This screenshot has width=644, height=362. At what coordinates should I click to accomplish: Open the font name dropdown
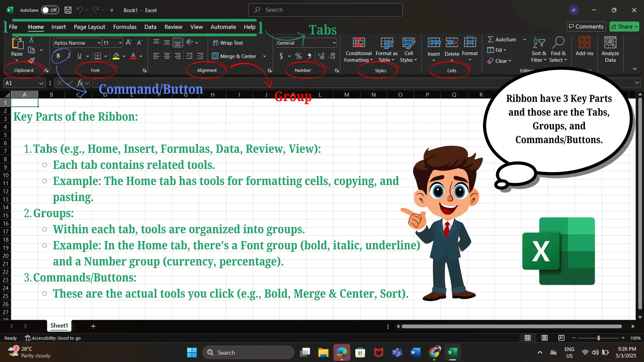(99, 43)
